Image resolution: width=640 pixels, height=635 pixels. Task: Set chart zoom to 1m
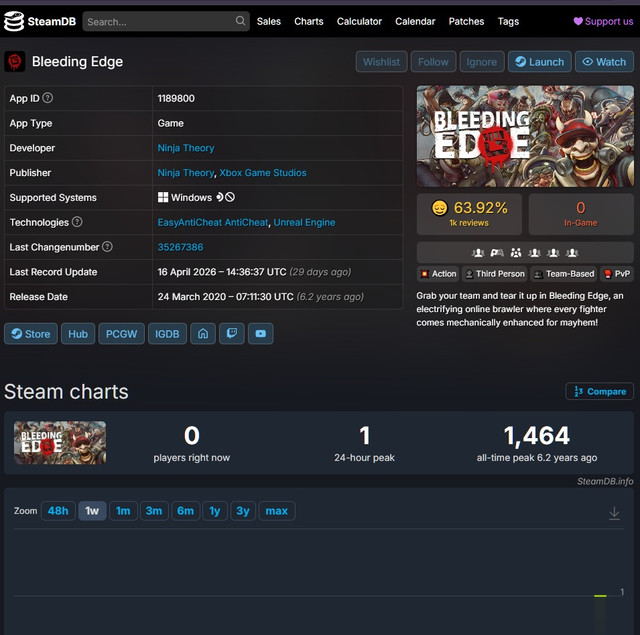point(123,511)
